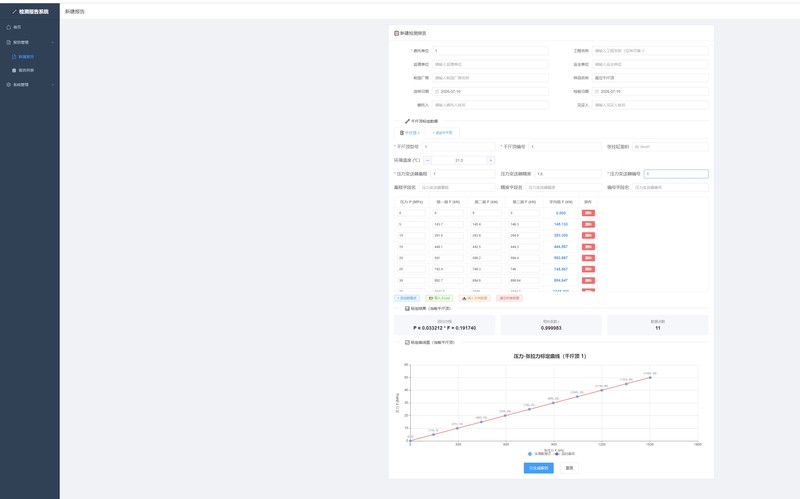Decrease ambient temperature with minus stepper
The height and width of the screenshot is (499, 800).
428,160
